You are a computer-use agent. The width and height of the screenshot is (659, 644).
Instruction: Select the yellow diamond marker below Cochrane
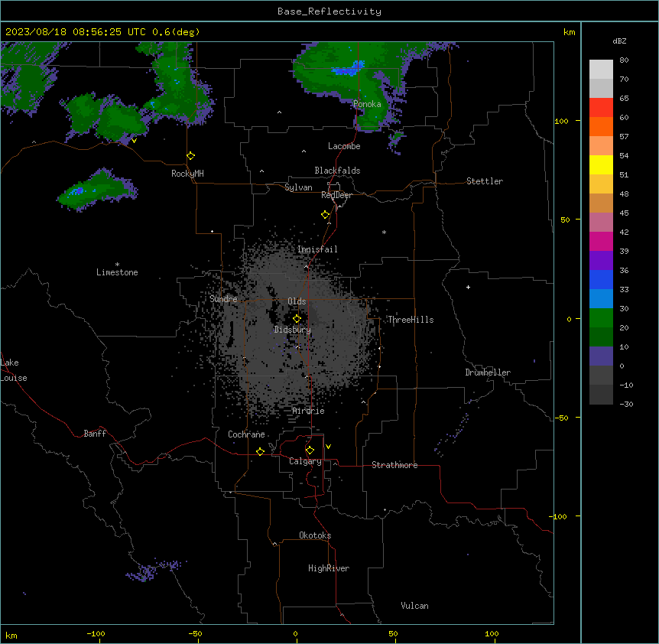260,451
